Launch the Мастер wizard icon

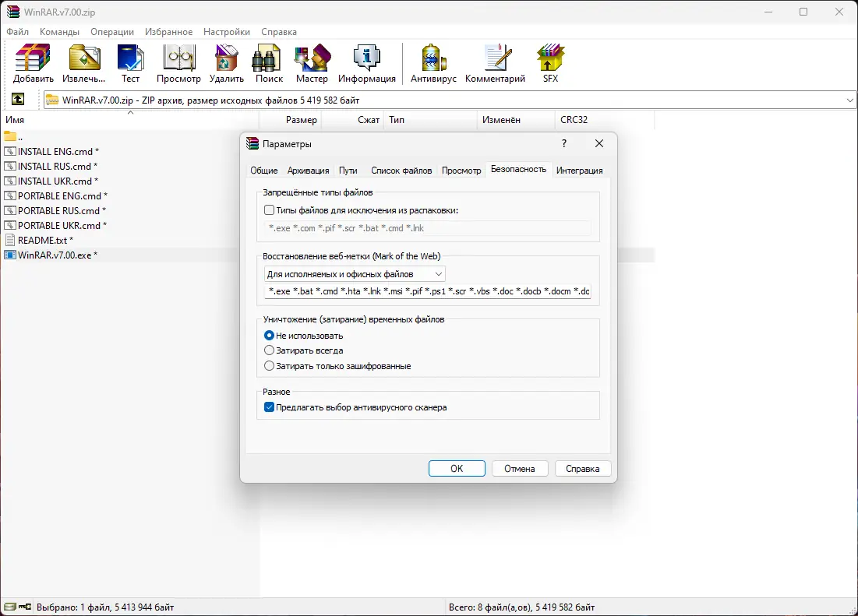312,58
